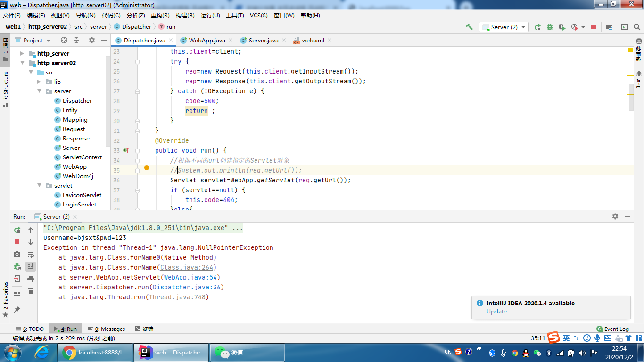Click http_server02 breadcrumb in navigation bar
Viewport: 644px width, 362px height.
(x=48, y=27)
